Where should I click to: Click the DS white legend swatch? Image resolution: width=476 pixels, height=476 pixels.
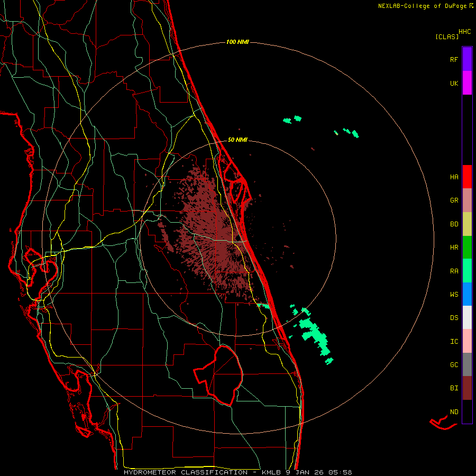pos(467,317)
